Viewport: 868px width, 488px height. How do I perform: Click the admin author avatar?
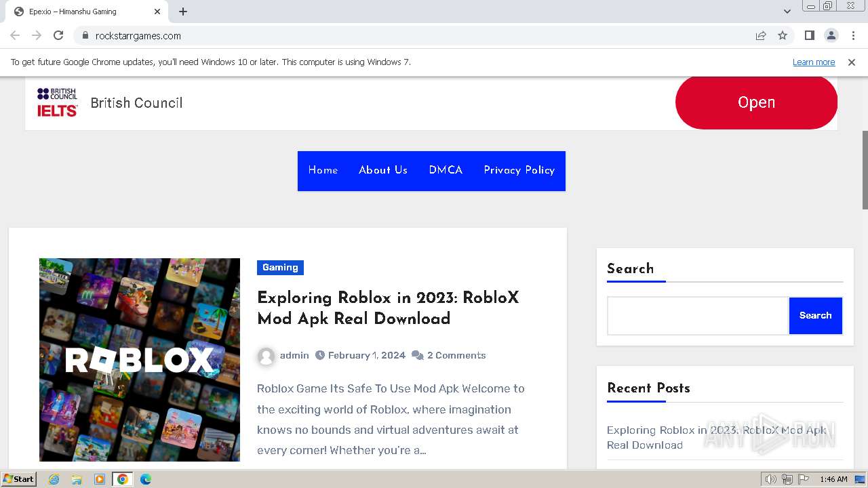(x=267, y=356)
